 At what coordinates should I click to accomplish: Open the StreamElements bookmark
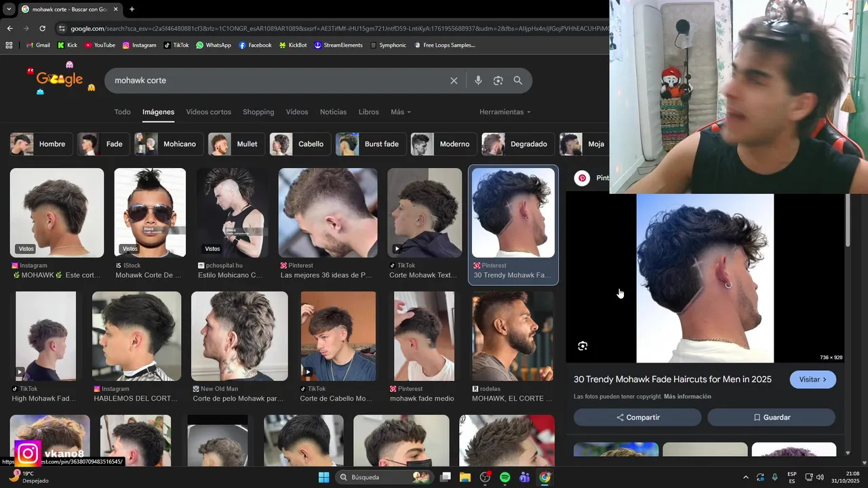(x=338, y=45)
